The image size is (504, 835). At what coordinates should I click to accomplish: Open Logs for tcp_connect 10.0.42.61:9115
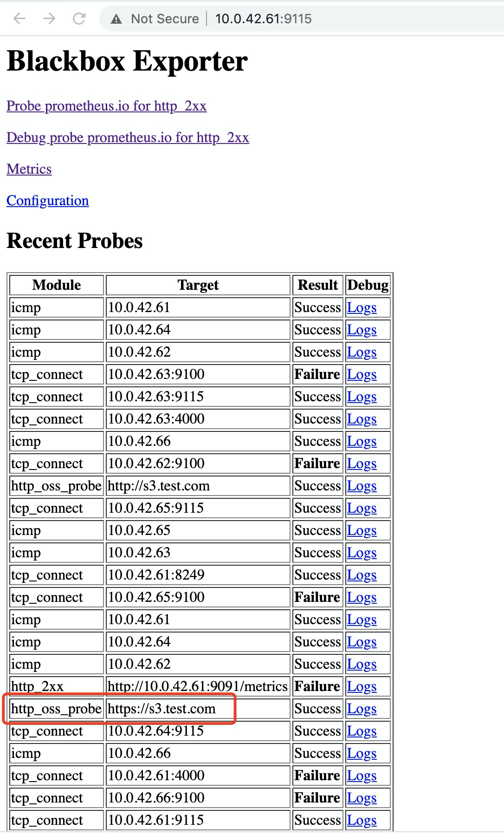(x=362, y=820)
